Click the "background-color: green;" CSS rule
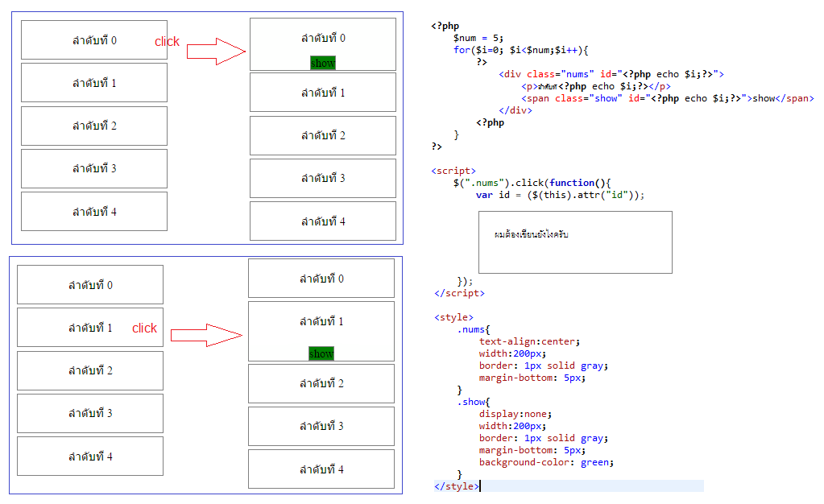 point(546,462)
